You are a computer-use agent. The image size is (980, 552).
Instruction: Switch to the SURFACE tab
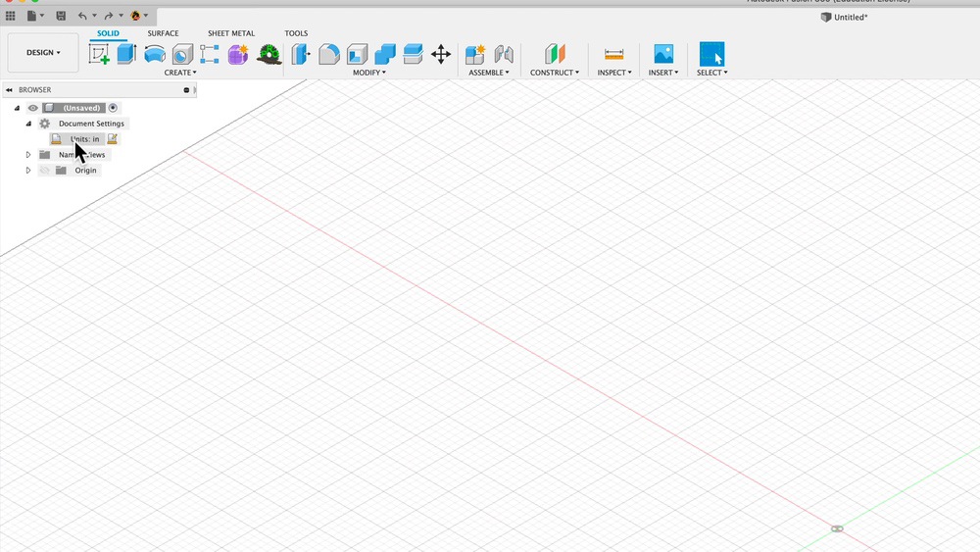click(163, 33)
